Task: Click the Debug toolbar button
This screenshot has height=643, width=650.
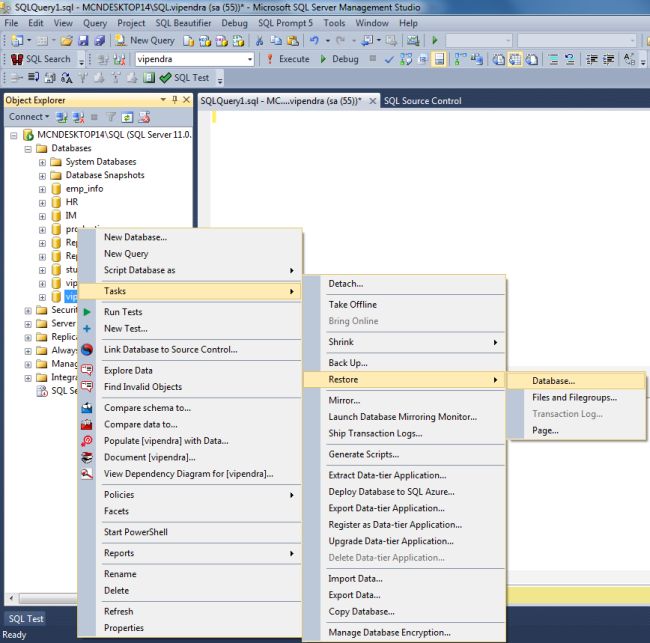Action: (338, 59)
